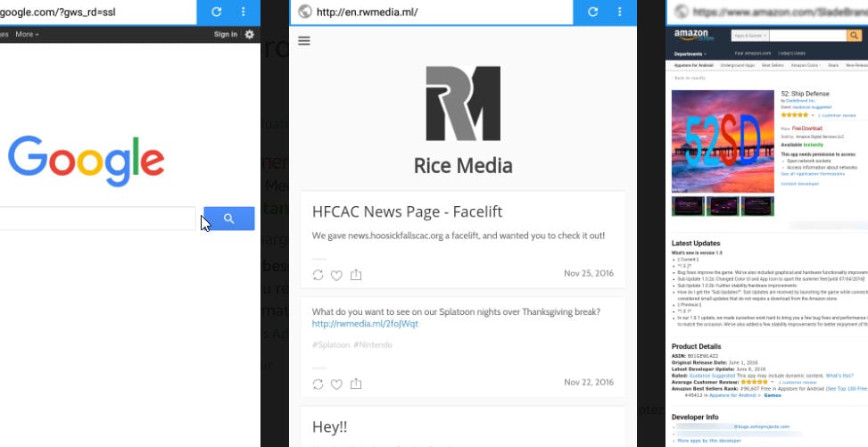This screenshot has height=447, width=868.
Task: Click the What's this? link in Product Details
Action: (x=839, y=376)
